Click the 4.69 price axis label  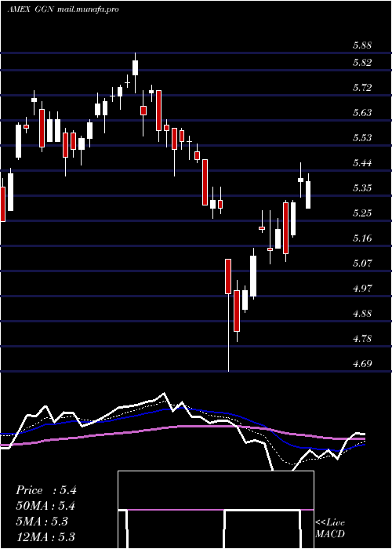coord(362,363)
